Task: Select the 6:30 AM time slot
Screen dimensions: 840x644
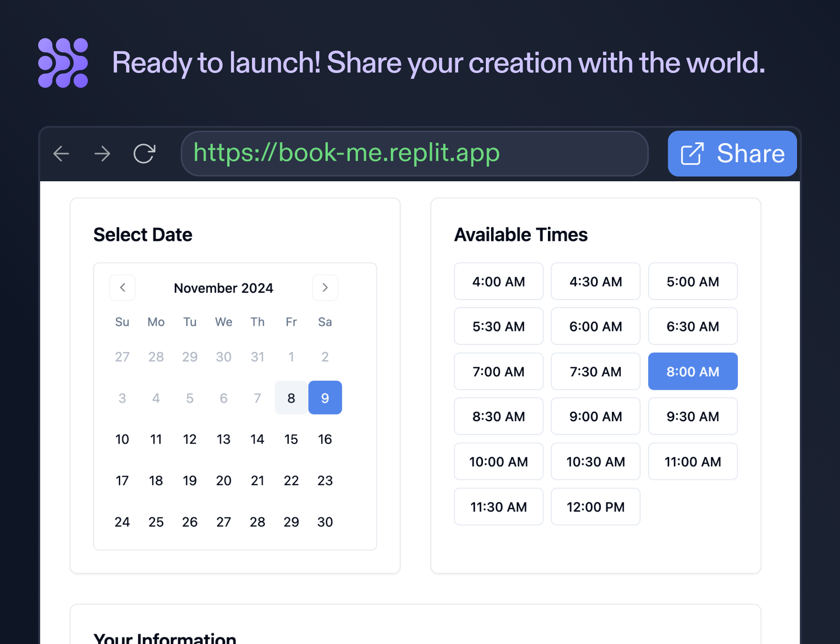Action: click(693, 326)
